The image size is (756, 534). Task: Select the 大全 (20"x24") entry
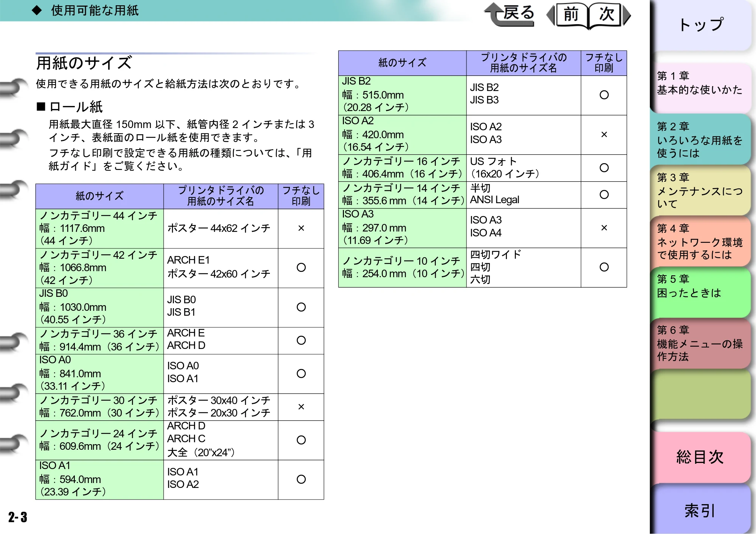(x=201, y=452)
